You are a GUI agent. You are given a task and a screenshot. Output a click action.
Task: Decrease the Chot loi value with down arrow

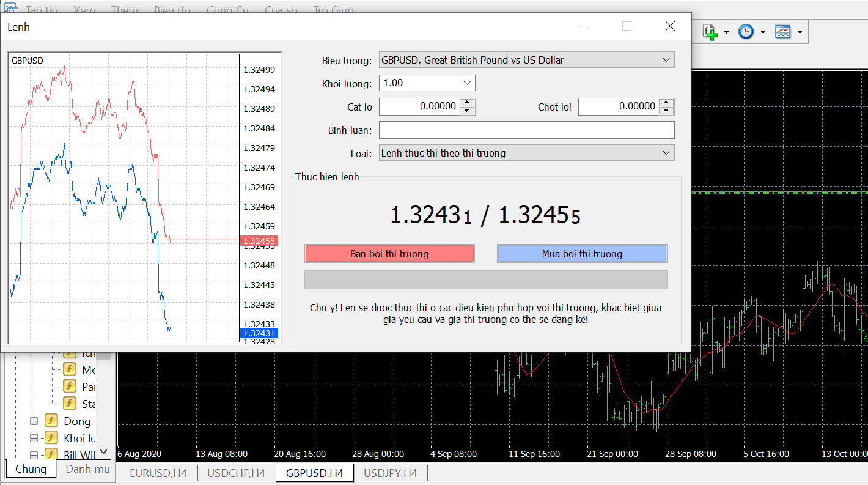[x=666, y=110]
